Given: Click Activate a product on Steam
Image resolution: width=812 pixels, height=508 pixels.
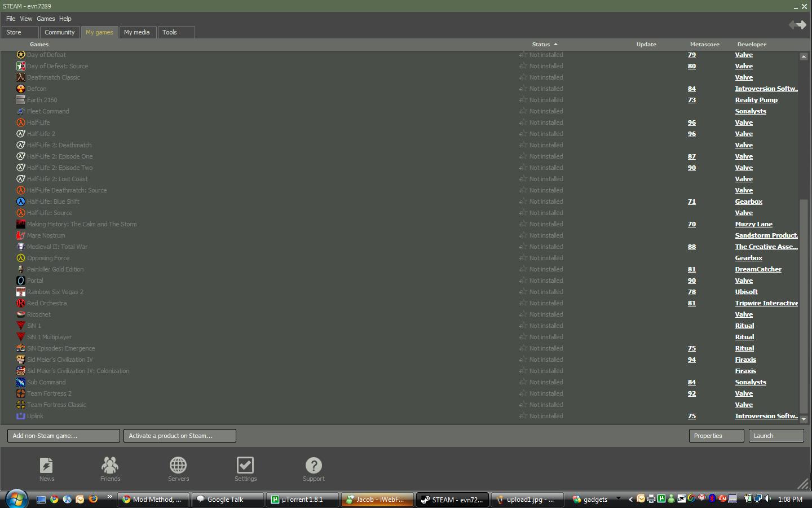Looking at the screenshot, I should 180,436.
